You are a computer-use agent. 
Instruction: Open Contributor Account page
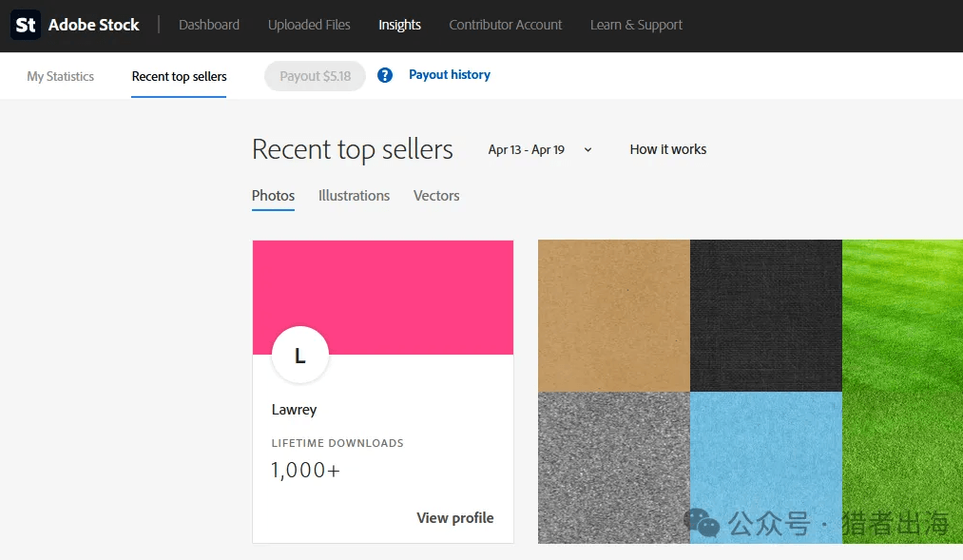point(505,25)
